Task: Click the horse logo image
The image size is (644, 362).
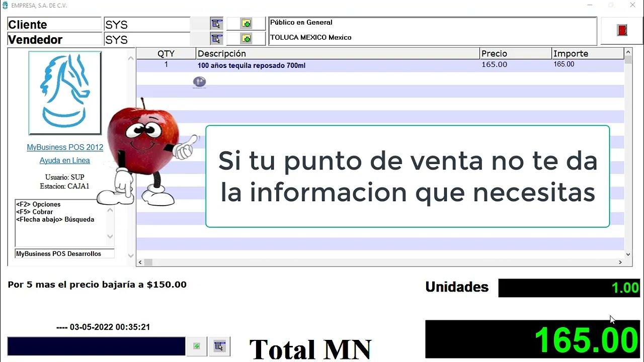Action: coord(65,93)
